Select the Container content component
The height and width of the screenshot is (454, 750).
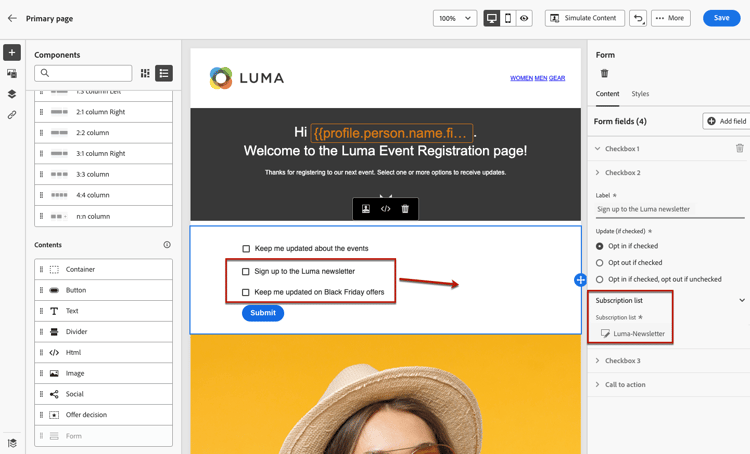103,269
